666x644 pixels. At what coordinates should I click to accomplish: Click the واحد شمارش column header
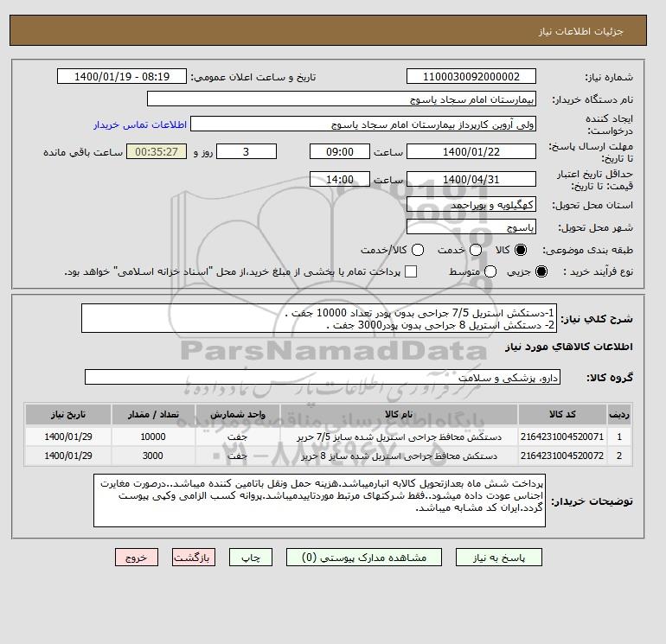[x=238, y=414]
